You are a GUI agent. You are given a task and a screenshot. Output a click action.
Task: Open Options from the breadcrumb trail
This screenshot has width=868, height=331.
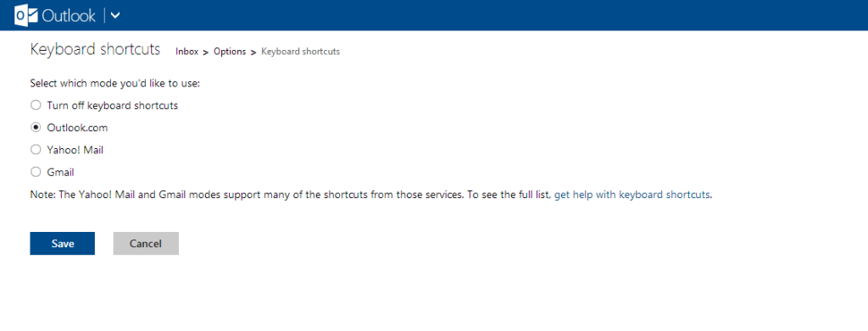[x=230, y=52]
